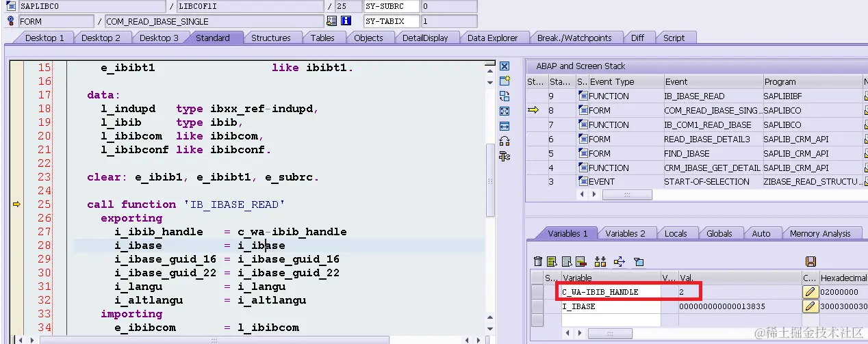Click the Hexadecimal column header

click(x=844, y=278)
